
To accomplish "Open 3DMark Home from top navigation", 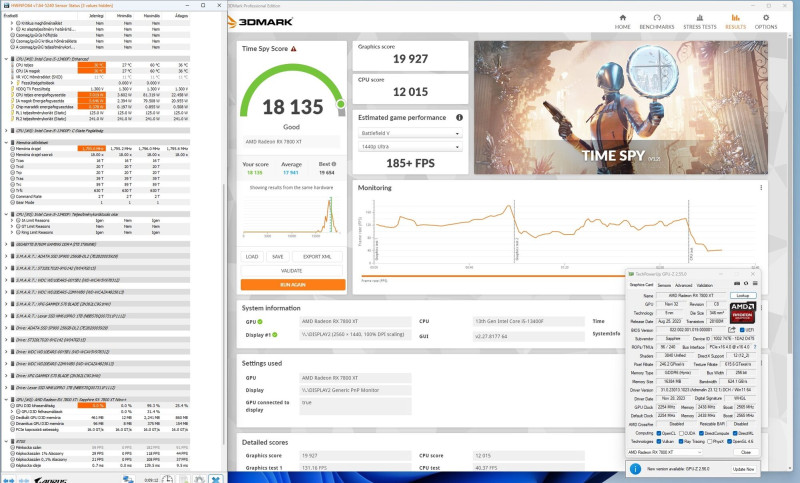I will pyautogui.click(x=622, y=22).
